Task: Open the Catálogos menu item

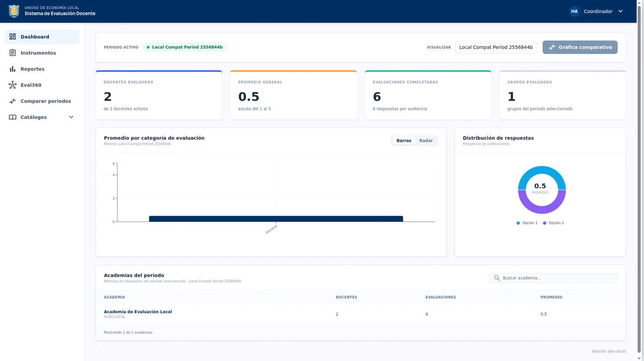Action: pyautogui.click(x=42, y=117)
